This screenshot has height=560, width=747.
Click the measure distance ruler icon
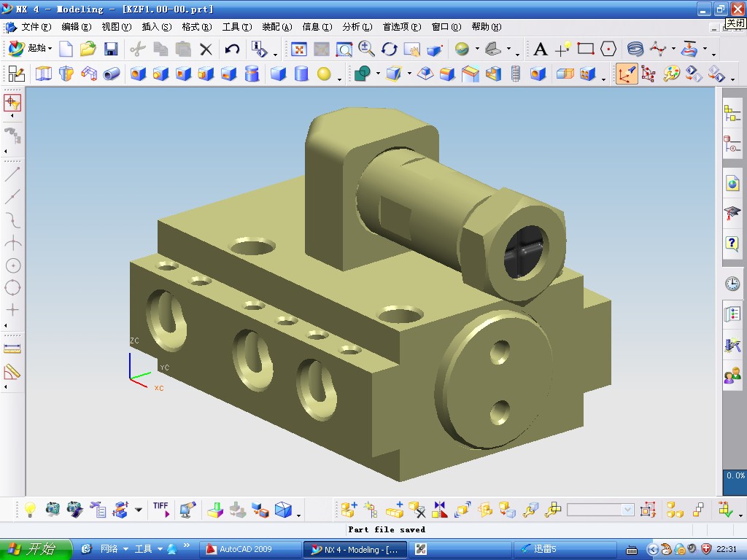pyautogui.click(x=12, y=349)
